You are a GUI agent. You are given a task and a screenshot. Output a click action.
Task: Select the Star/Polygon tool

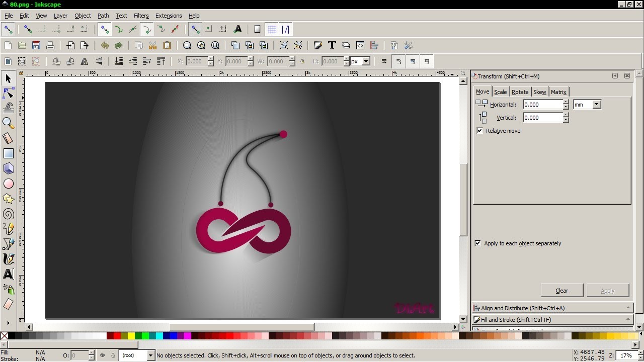point(8,199)
